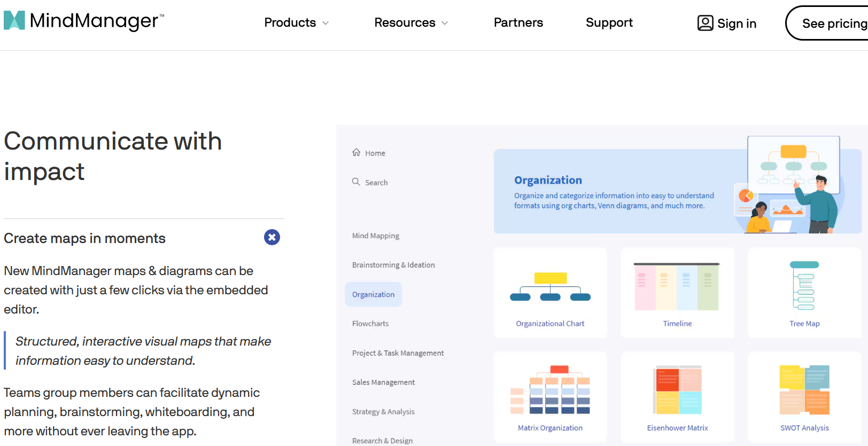The height and width of the screenshot is (446, 868).
Task: Select the SWOT Analysis template icon
Action: click(804, 390)
